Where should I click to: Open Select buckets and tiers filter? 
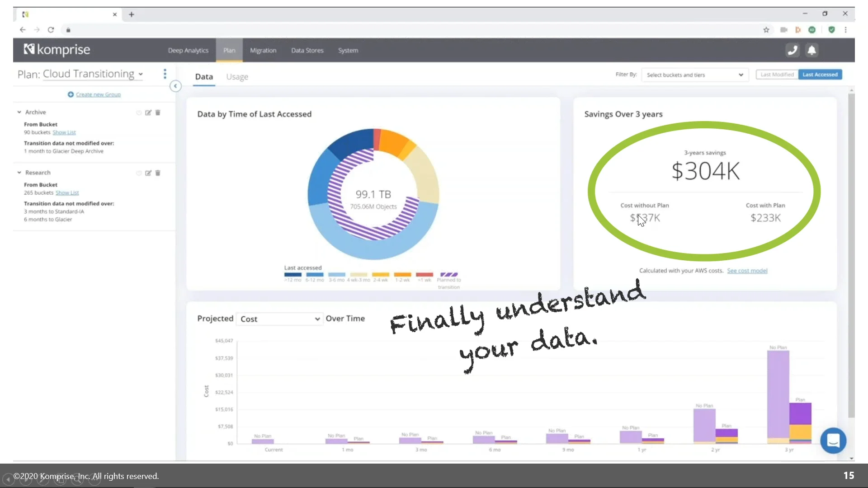click(x=694, y=75)
